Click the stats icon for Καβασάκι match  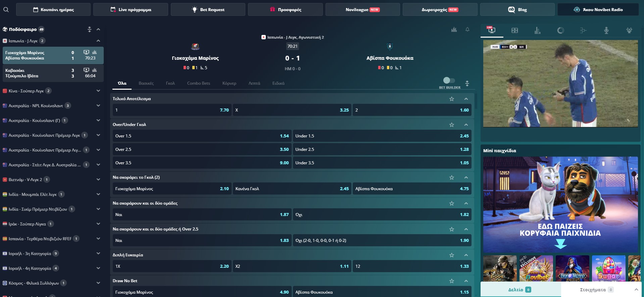(94, 70)
